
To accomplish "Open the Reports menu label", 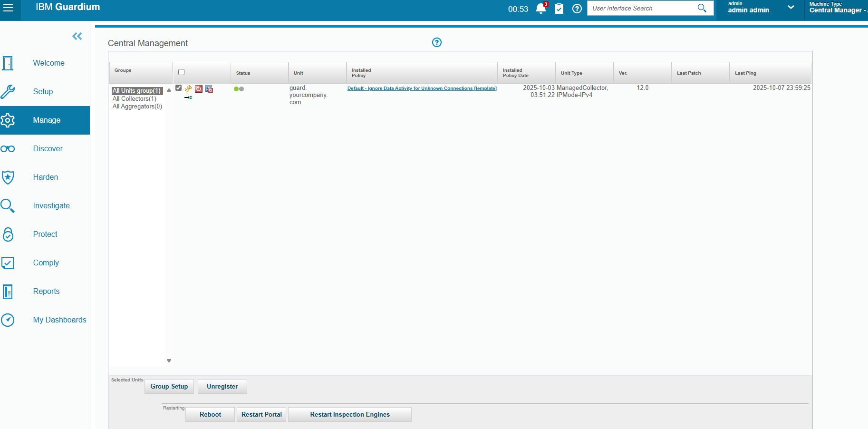I will (x=47, y=291).
